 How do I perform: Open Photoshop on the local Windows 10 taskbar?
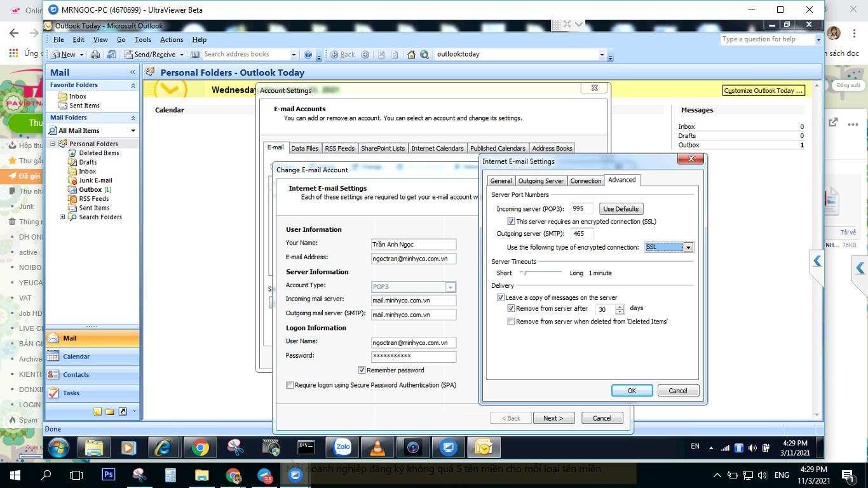click(108, 475)
